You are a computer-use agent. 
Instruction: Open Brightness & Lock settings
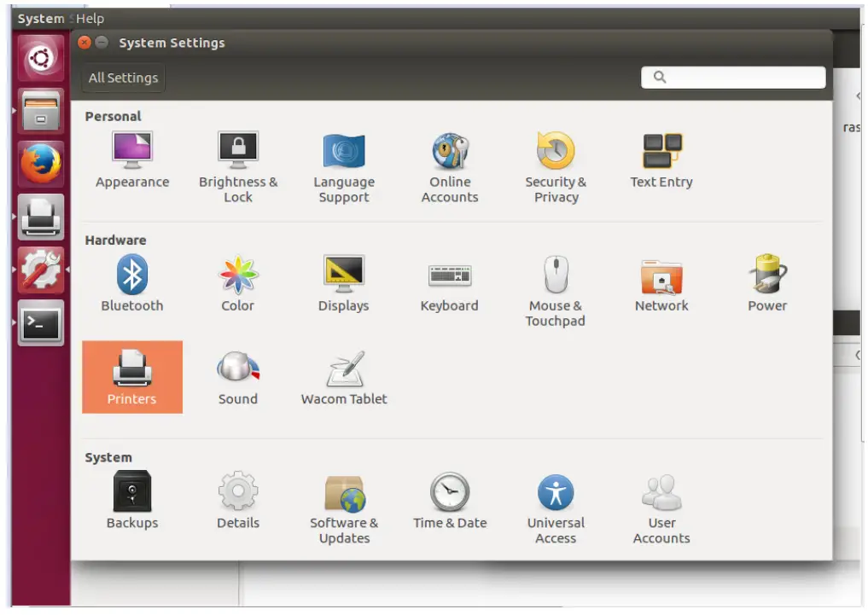[x=238, y=167]
